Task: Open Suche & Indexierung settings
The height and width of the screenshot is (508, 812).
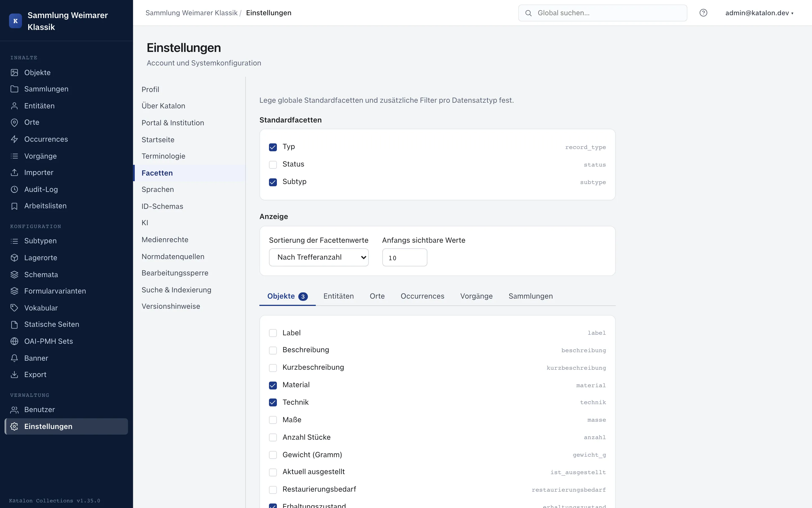Action: [x=189, y=290]
